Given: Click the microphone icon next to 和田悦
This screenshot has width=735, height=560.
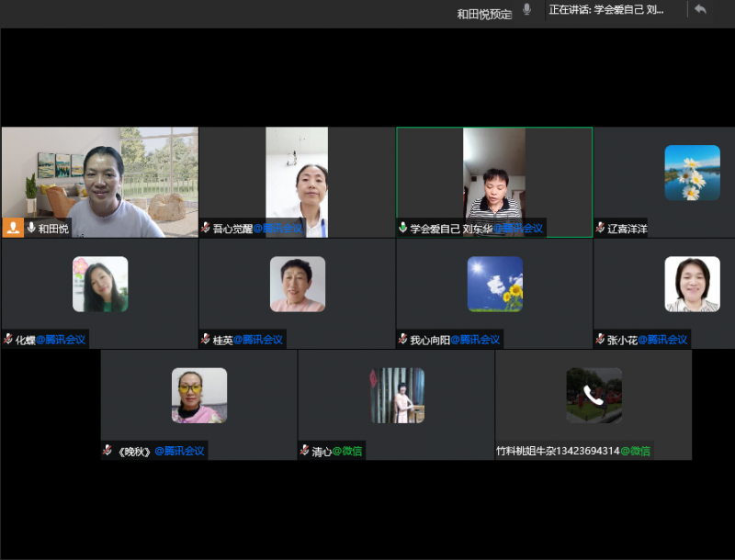Looking at the screenshot, I should 31,228.
